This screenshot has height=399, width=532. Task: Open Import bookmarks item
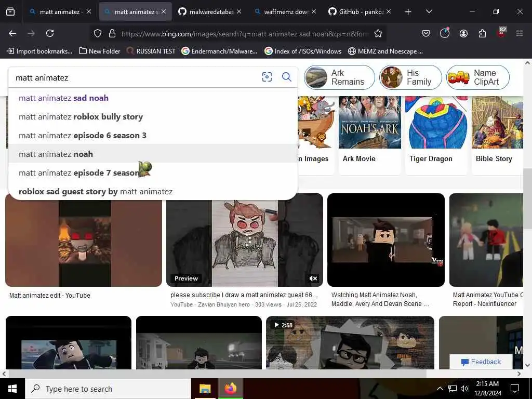point(39,51)
